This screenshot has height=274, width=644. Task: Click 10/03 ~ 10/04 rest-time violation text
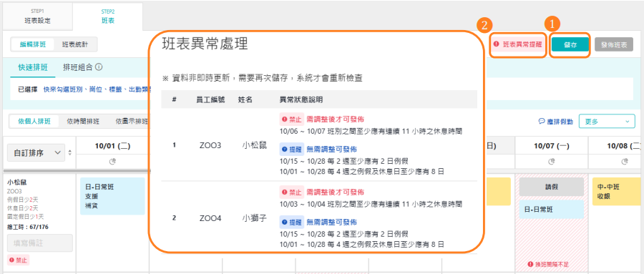coord(371,204)
